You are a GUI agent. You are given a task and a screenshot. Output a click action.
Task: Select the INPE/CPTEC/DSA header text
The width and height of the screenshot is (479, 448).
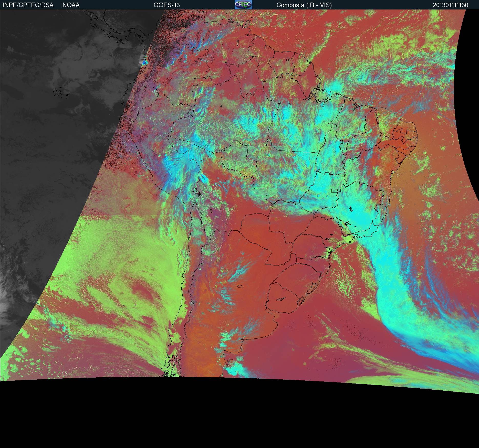tap(28, 5)
